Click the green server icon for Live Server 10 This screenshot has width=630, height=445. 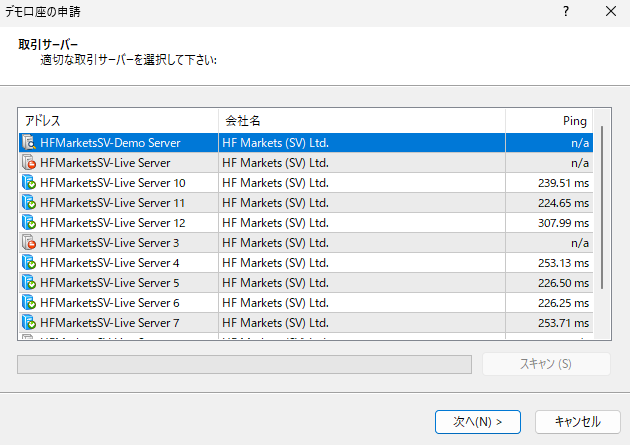(29, 183)
